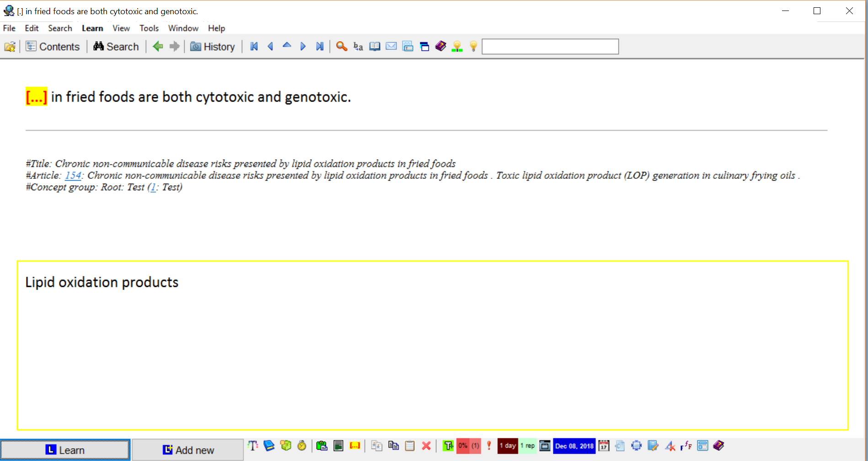Image resolution: width=868 pixels, height=461 pixels.
Task: Click the lightbulb with green base icon
Action: 457,46
